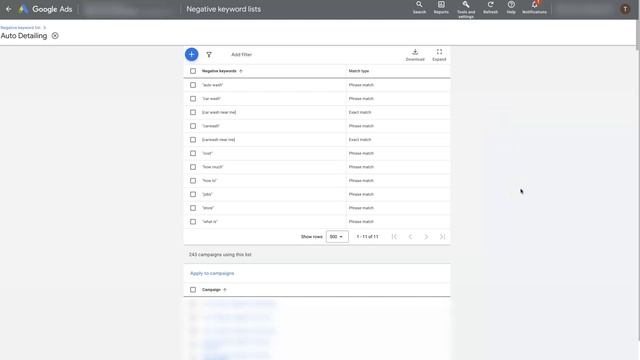Open Search in the top header
The width and height of the screenshot is (640, 360).
tap(419, 7)
